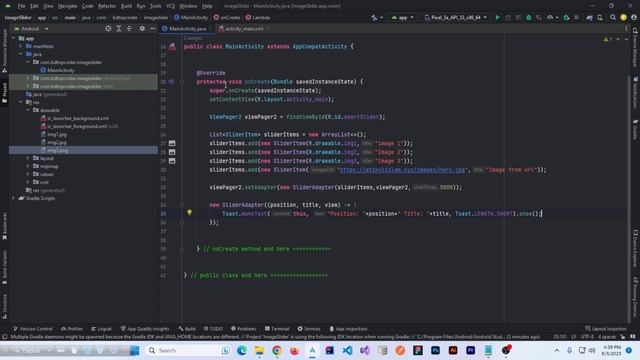Expand the manifests folder
640x360 pixels.
21,46
